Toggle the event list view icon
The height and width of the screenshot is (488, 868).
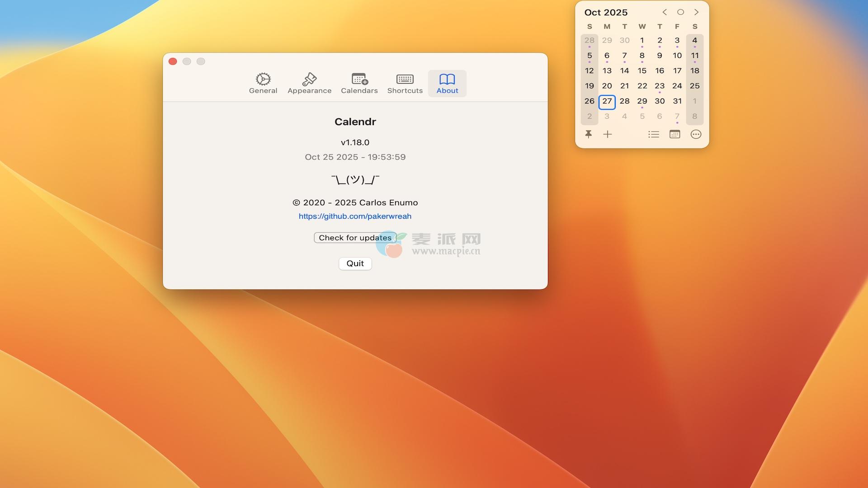(653, 134)
